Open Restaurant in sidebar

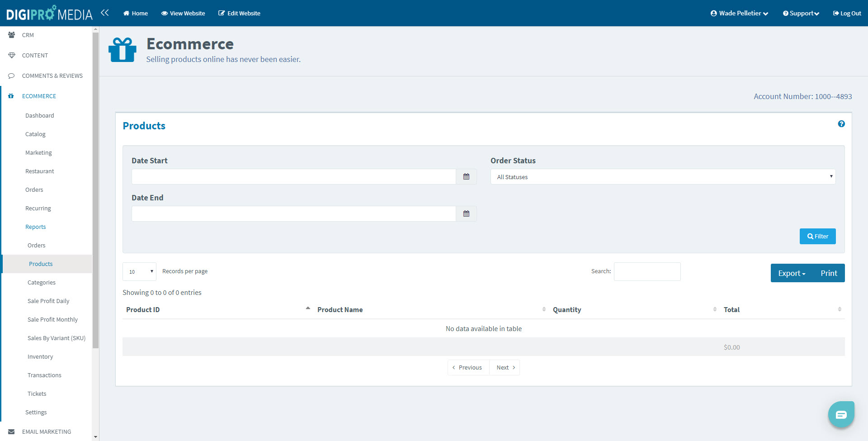click(x=39, y=171)
